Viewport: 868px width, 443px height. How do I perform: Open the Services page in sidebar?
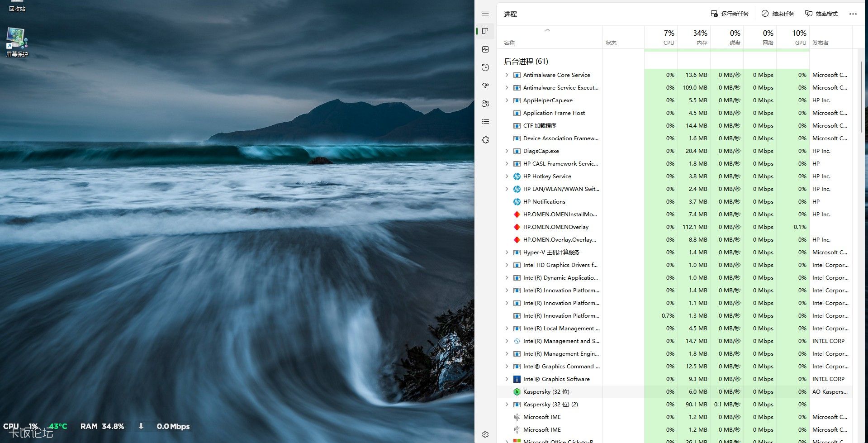pos(485,140)
